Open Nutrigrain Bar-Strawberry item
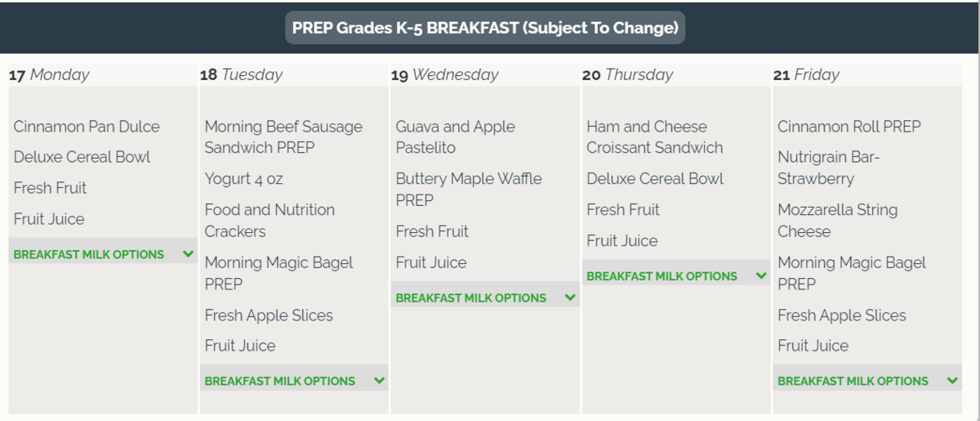 click(828, 168)
